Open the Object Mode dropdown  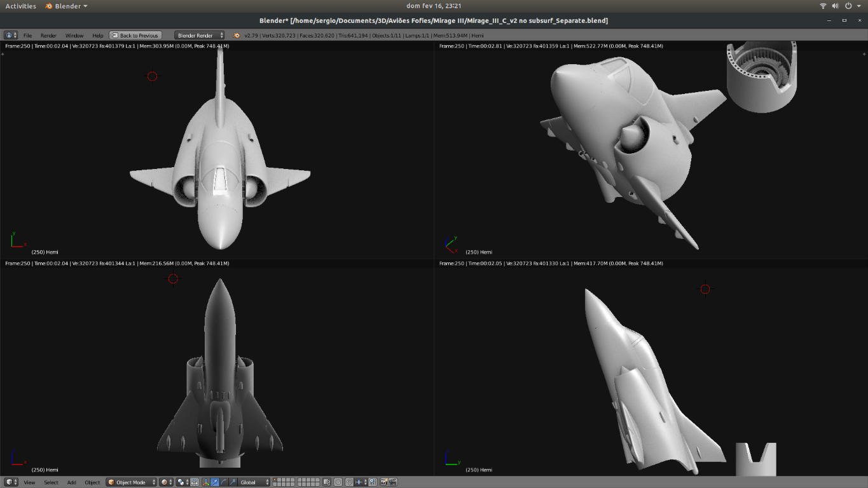coord(131,482)
